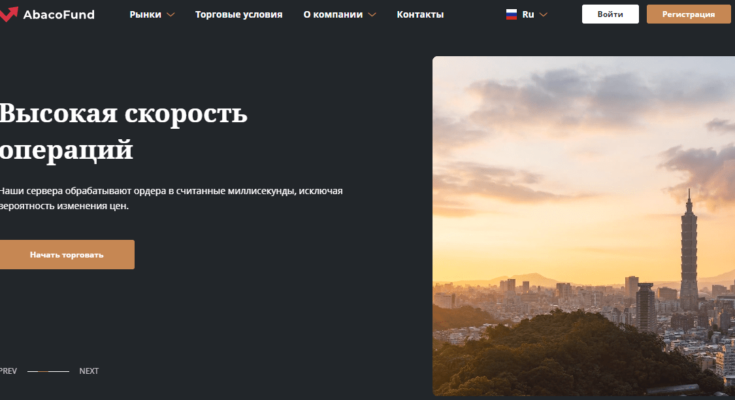
Task: Open the Рынки menu
Action: 145,15
